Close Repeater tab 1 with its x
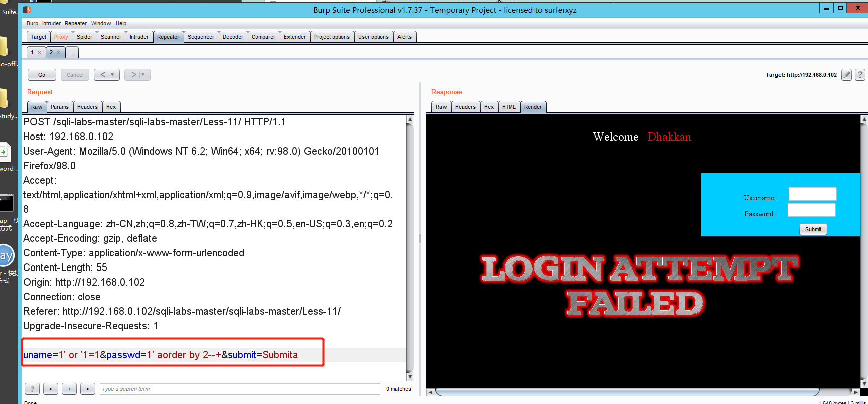Screen dimensions: 868x404 (40, 52)
